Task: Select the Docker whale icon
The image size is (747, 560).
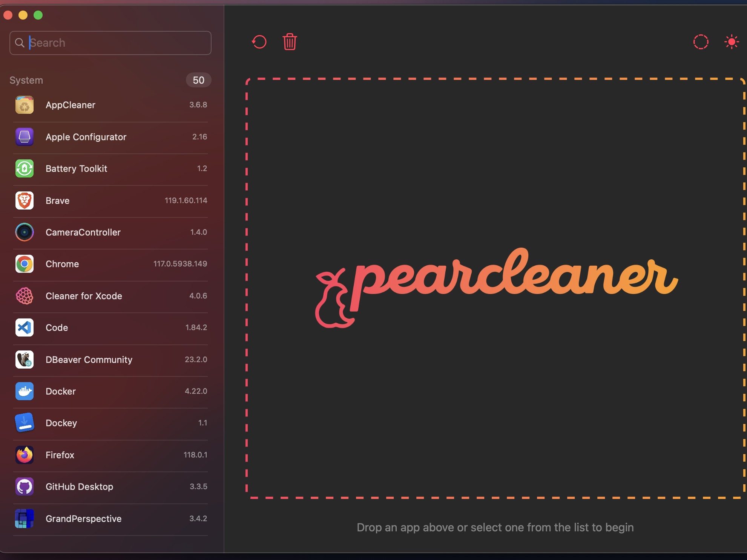Action: (25, 391)
